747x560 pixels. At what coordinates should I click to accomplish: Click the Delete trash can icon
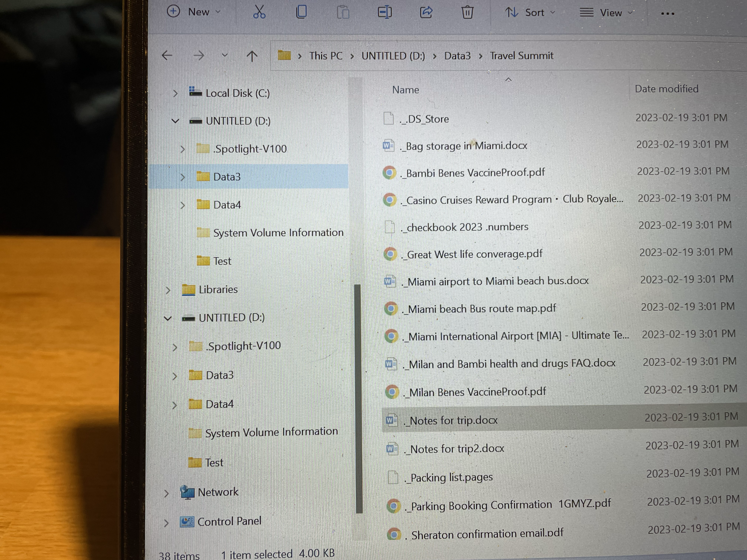tap(467, 12)
